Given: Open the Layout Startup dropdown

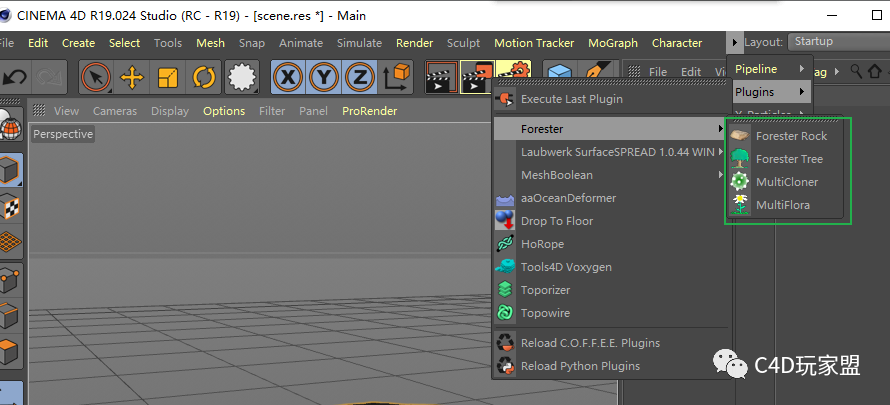Looking at the screenshot, I should click(839, 41).
